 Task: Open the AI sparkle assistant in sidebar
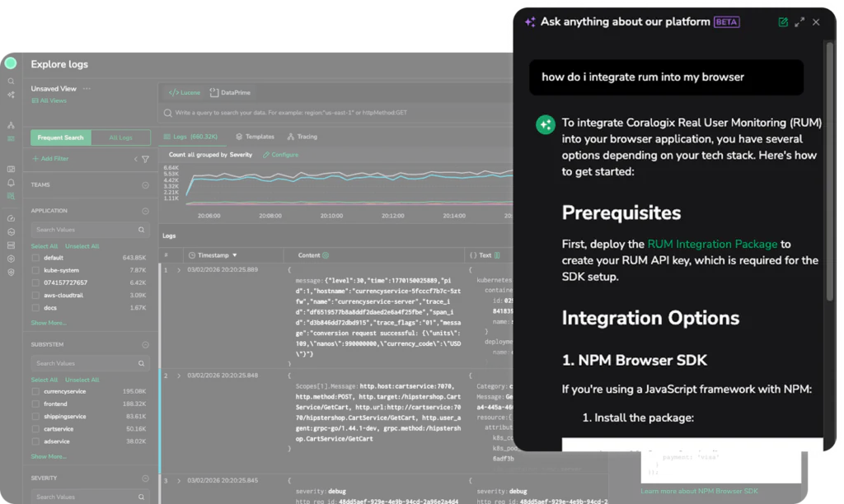(x=11, y=95)
